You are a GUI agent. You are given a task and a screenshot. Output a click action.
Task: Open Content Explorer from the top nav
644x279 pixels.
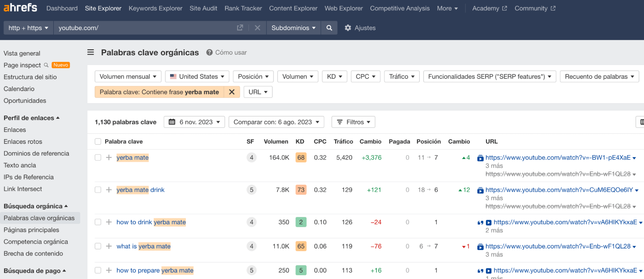tap(293, 8)
